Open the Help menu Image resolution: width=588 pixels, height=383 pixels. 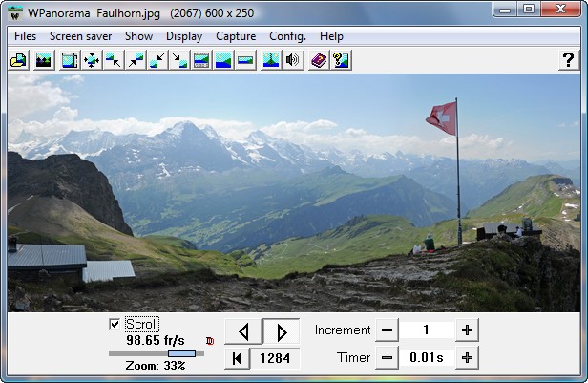[331, 36]
